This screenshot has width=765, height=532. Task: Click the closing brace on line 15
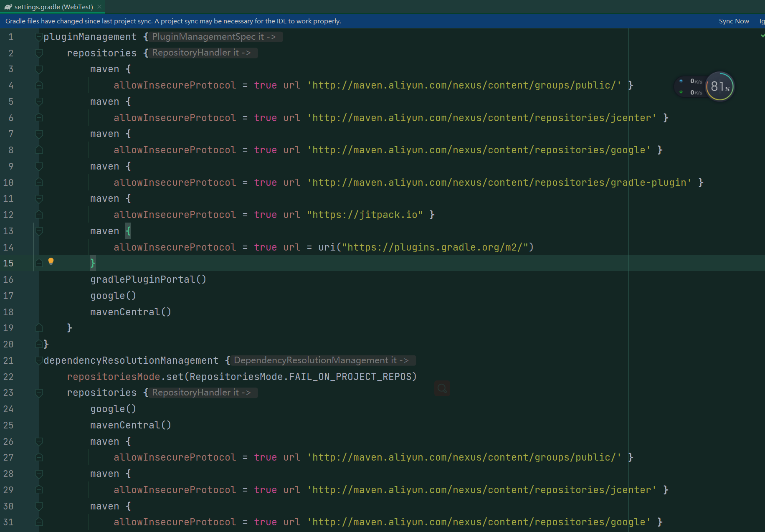(93, 263)
